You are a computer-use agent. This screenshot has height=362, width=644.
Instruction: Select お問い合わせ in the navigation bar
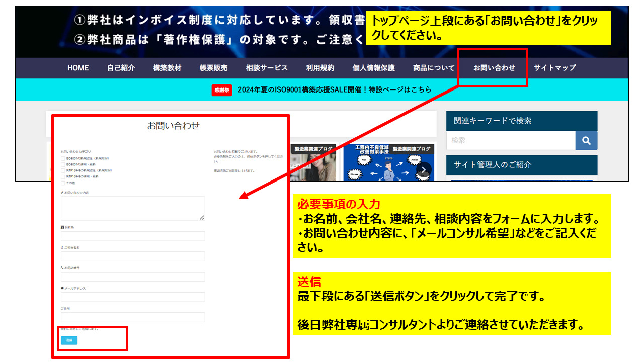tap(493, 68)
